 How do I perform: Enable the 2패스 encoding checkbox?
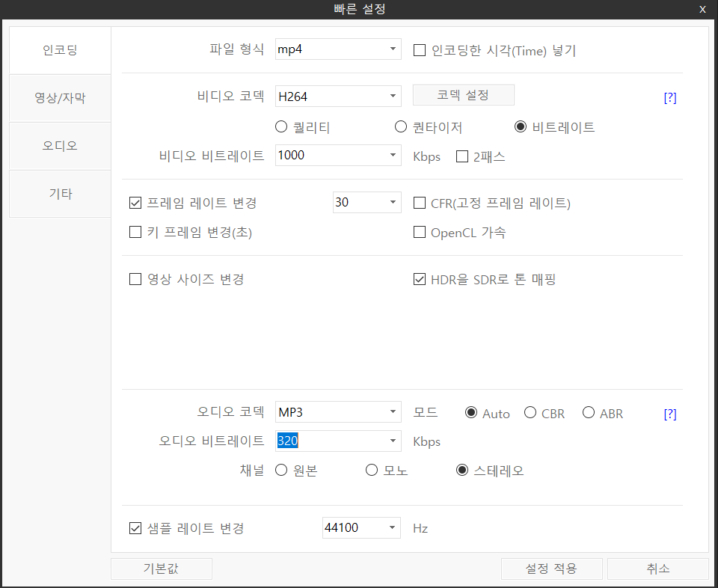[461, 156]
